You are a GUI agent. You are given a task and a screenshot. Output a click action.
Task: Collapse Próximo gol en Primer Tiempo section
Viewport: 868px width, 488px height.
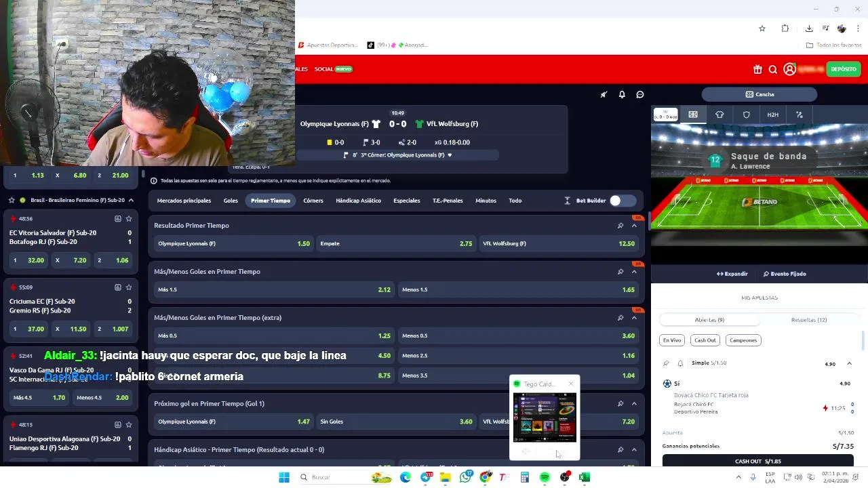click(x=635, y=404)
